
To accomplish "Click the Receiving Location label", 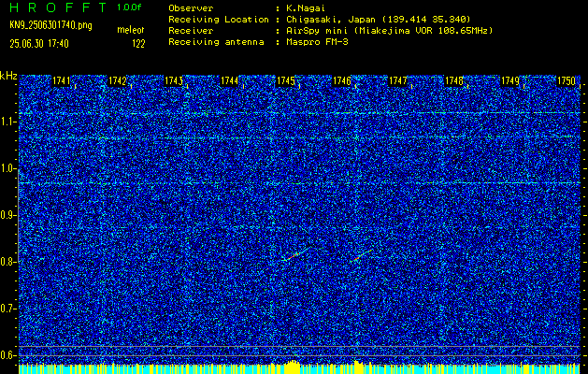I will coord(219,19).
